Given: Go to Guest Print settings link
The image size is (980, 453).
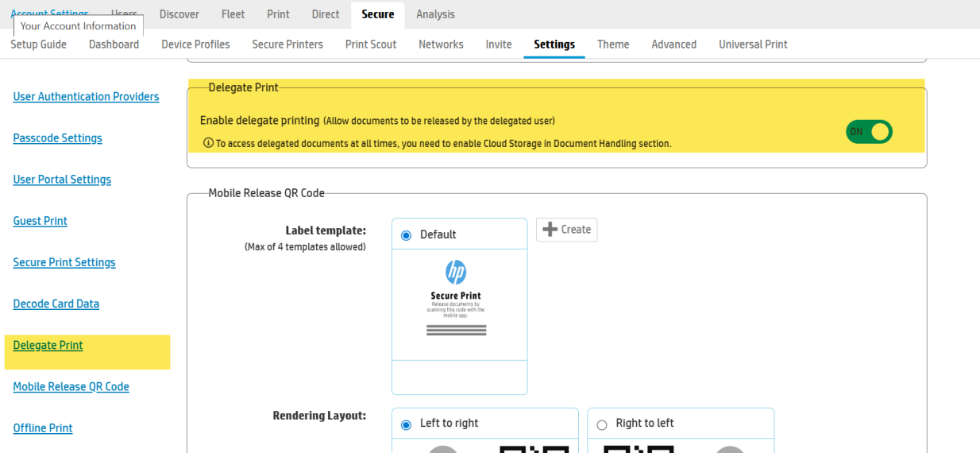Looking at the screenshot, I should pos(41,221).
